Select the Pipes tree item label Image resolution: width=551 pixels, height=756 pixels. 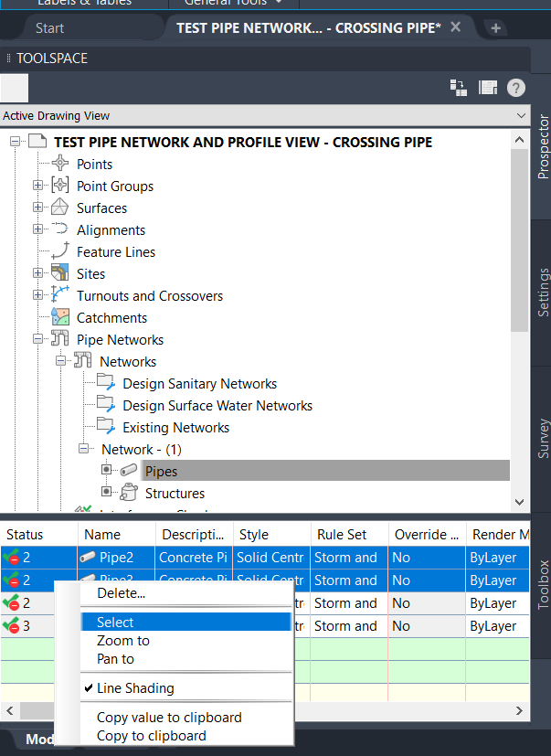pyautogui.click(x=161, y=471)
